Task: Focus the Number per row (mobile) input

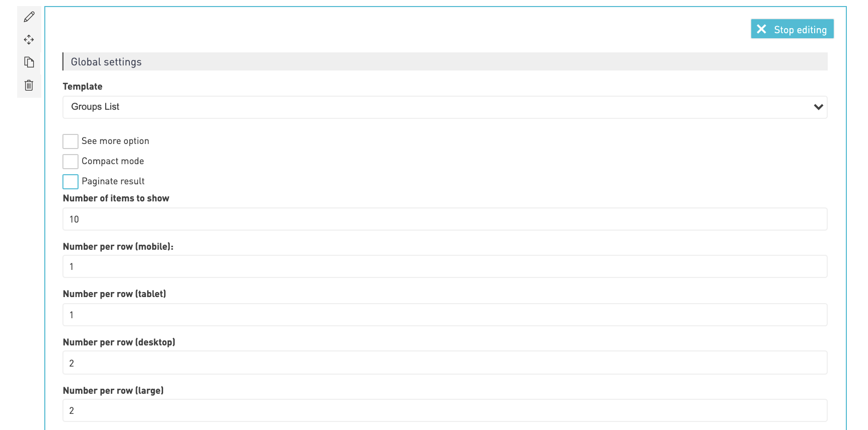Action: (x=445, y=267)
